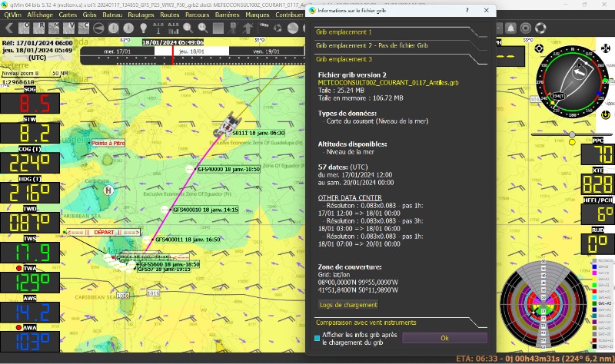Open the Bateau menu

(x=112, y=15)
